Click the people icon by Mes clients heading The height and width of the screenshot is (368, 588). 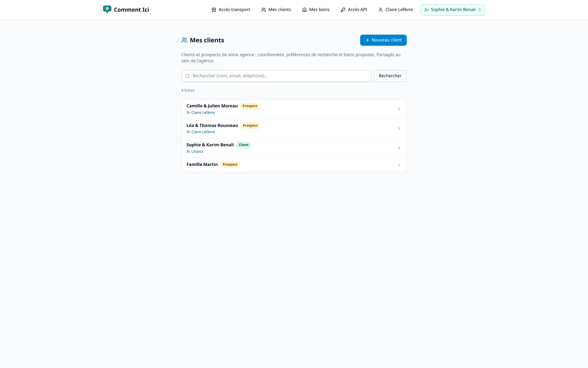184,40
